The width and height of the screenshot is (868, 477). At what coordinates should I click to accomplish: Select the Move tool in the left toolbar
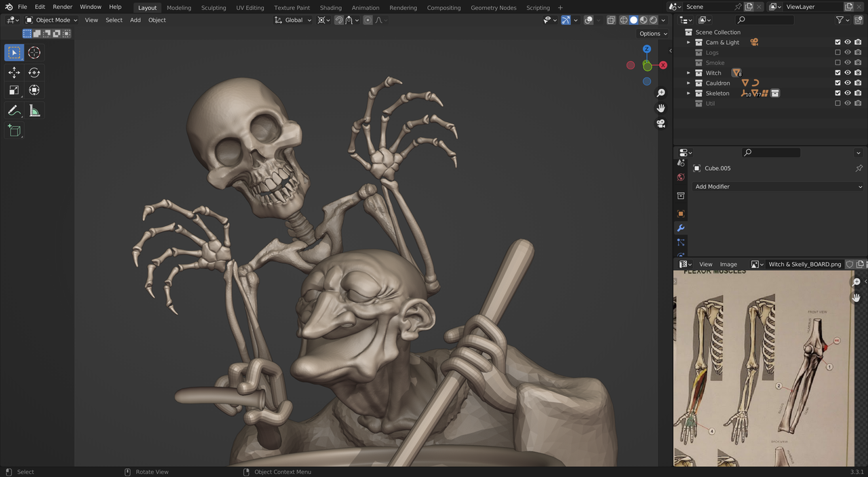pos(14,72)
